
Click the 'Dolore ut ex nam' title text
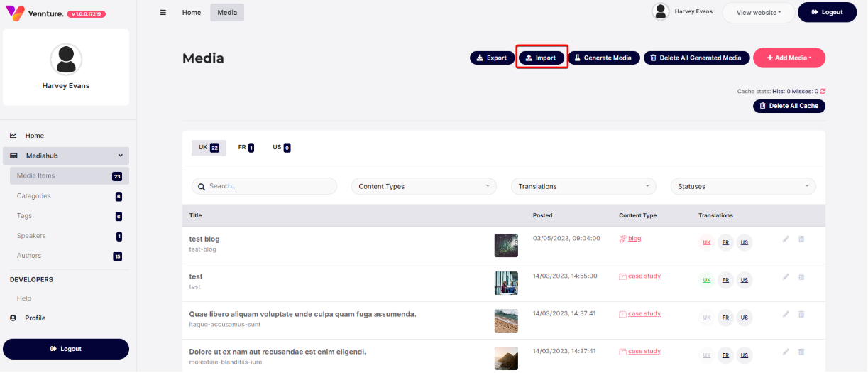[x=278, y=352]
